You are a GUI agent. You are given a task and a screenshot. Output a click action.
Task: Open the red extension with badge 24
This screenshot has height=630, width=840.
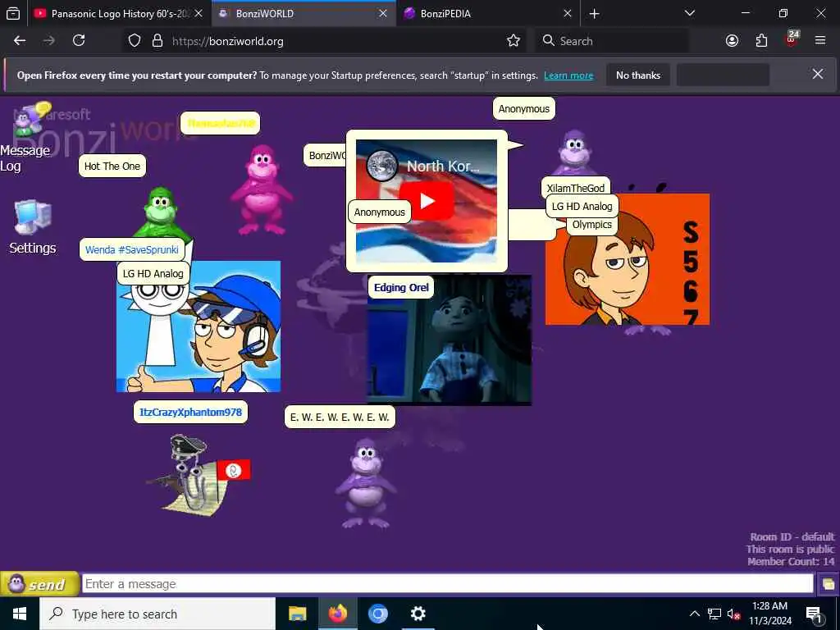coord(792,39)
